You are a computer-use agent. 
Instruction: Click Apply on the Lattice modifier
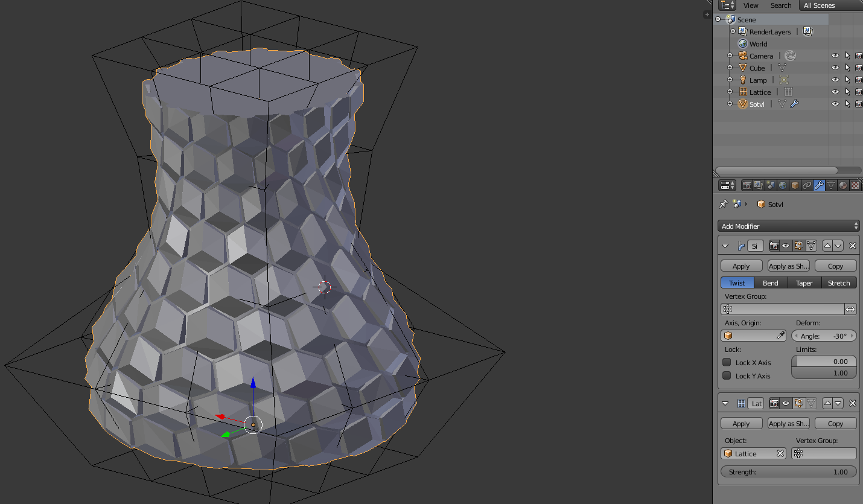[x=741, y=424]
